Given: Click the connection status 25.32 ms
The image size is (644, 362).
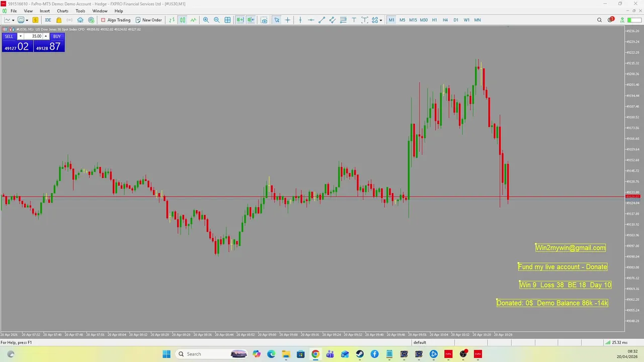Looking at the screenshot, I should [615, 343].
